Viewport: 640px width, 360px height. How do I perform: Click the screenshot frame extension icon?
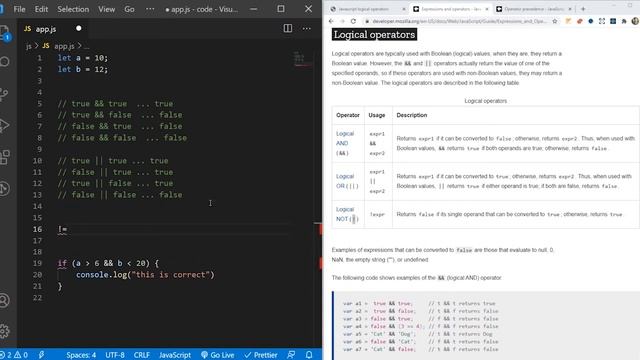pos(602,21)
